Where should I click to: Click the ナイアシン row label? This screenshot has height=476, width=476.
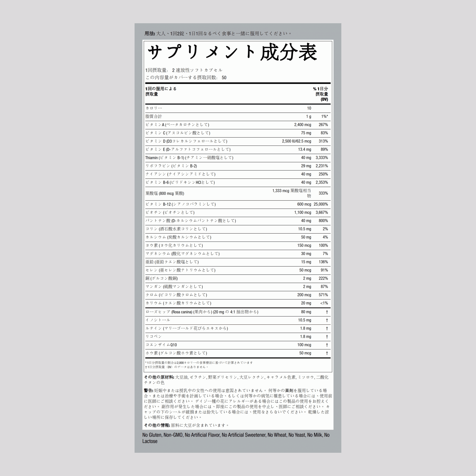tap(180, 174)
